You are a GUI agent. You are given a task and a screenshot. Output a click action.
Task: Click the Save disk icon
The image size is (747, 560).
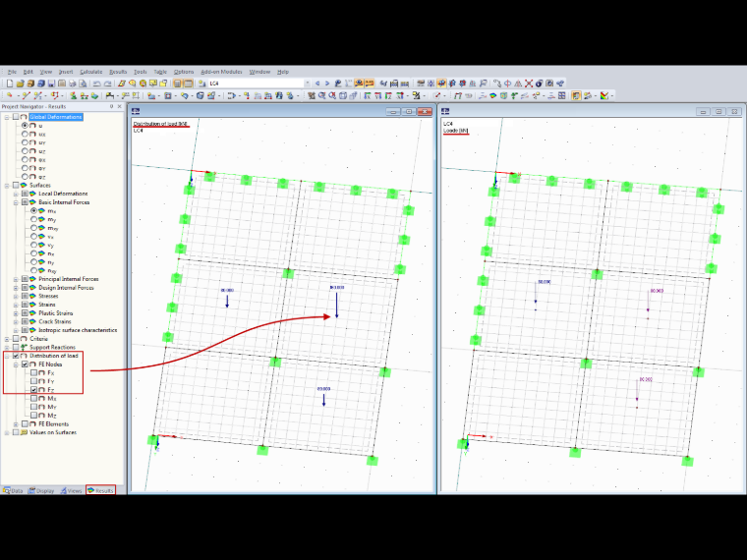(51, 84)
